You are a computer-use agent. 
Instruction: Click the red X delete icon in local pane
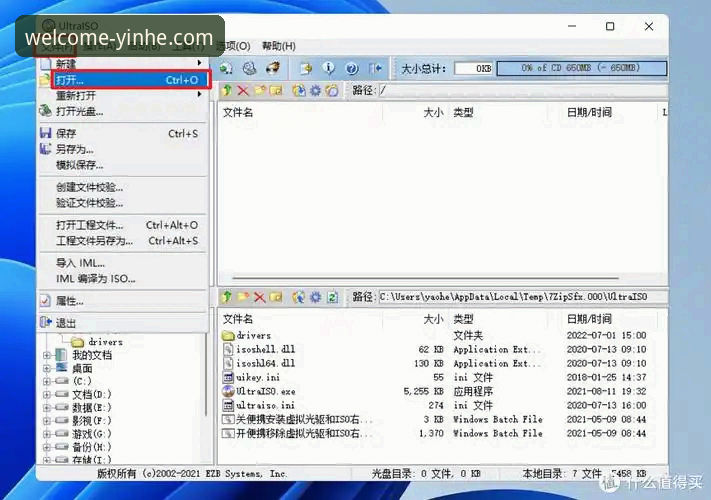pos(259,297)
